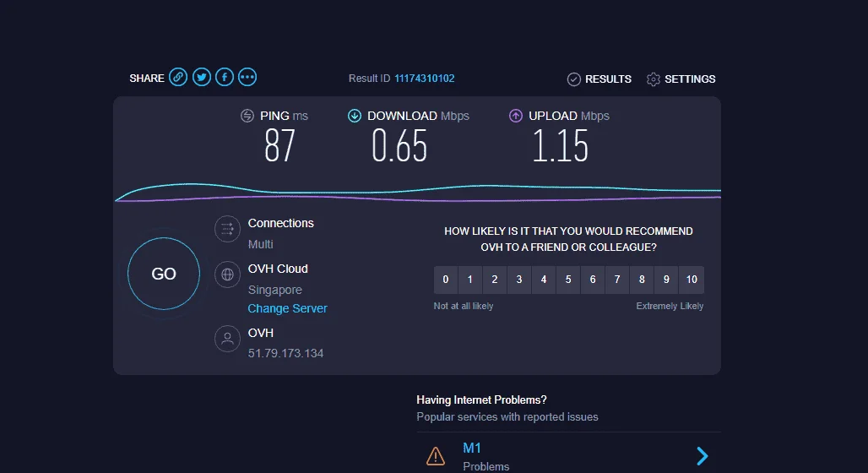
Task: Click the upload arrow icon
Action: click(x=515, y=116)
